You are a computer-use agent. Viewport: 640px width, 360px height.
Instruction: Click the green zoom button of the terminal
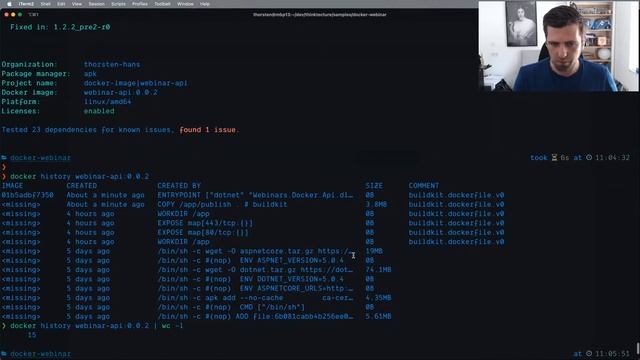click(20, 14)
